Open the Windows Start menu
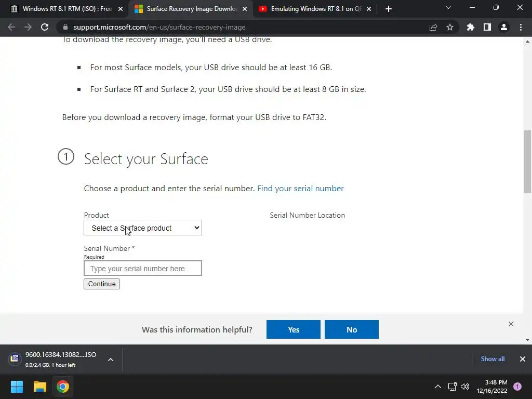 click(17, 387)
